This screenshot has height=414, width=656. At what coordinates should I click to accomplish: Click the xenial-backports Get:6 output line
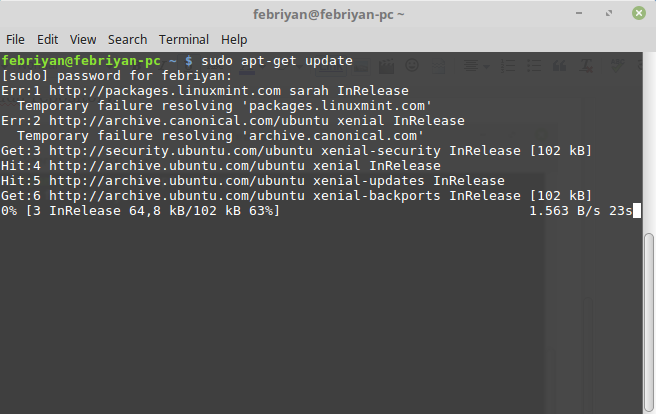296,195
